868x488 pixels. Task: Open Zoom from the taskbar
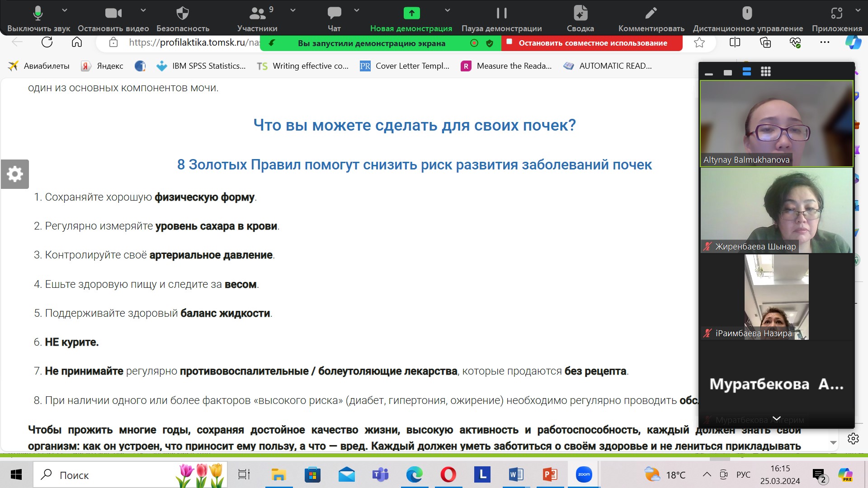pos(584,474)
